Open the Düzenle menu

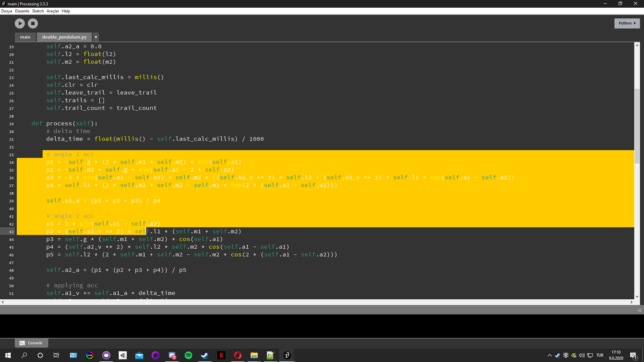coord(22,11)
